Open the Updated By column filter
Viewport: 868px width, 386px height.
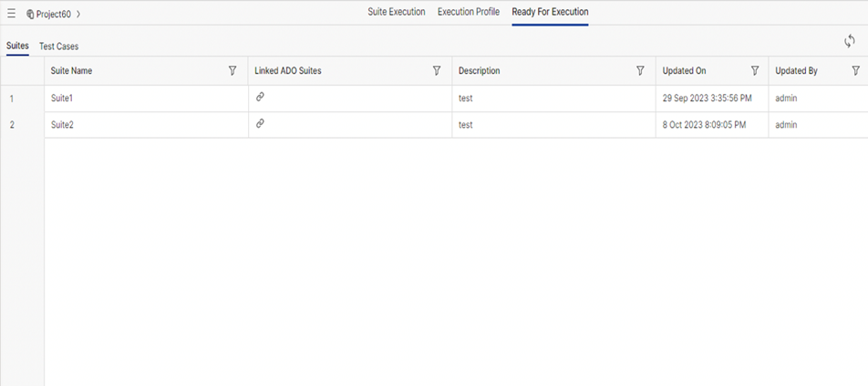855,71
